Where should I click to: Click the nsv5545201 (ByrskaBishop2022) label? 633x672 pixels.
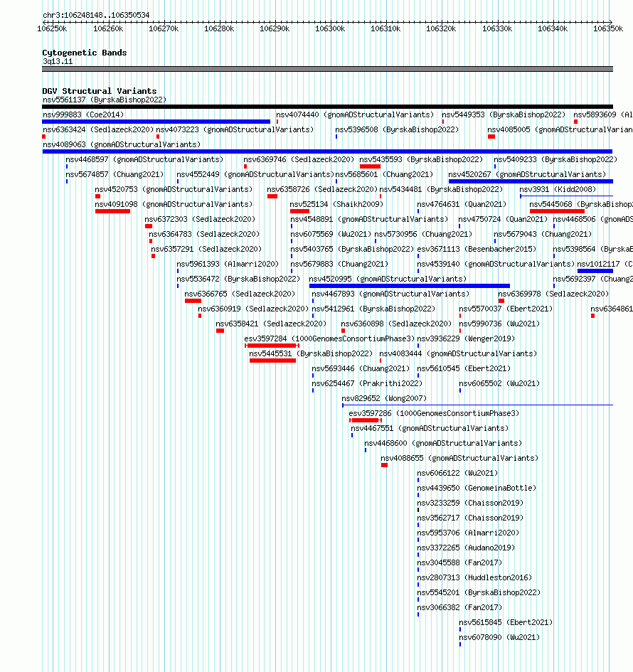pos(479,593)
